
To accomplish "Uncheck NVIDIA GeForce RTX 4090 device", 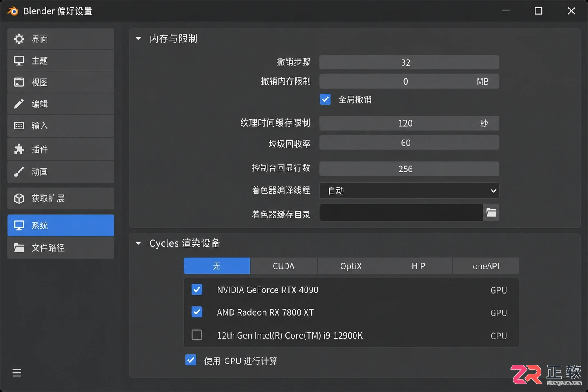I will pos(196,290).
